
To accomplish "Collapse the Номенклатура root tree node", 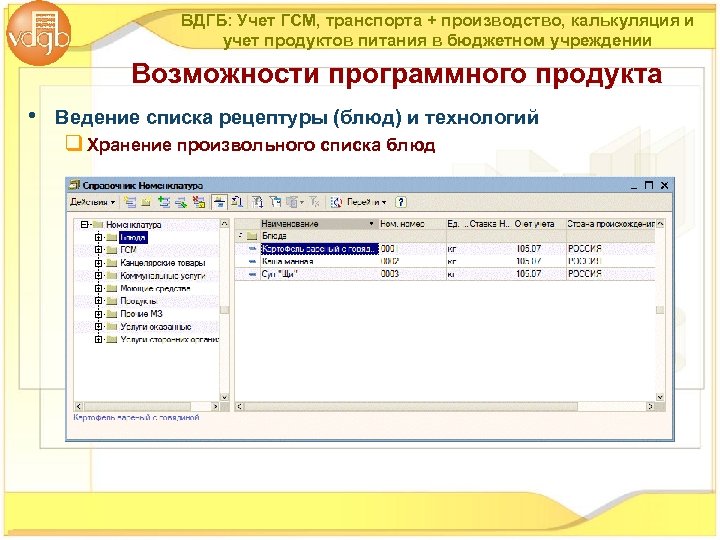I will tap(84, 225).
